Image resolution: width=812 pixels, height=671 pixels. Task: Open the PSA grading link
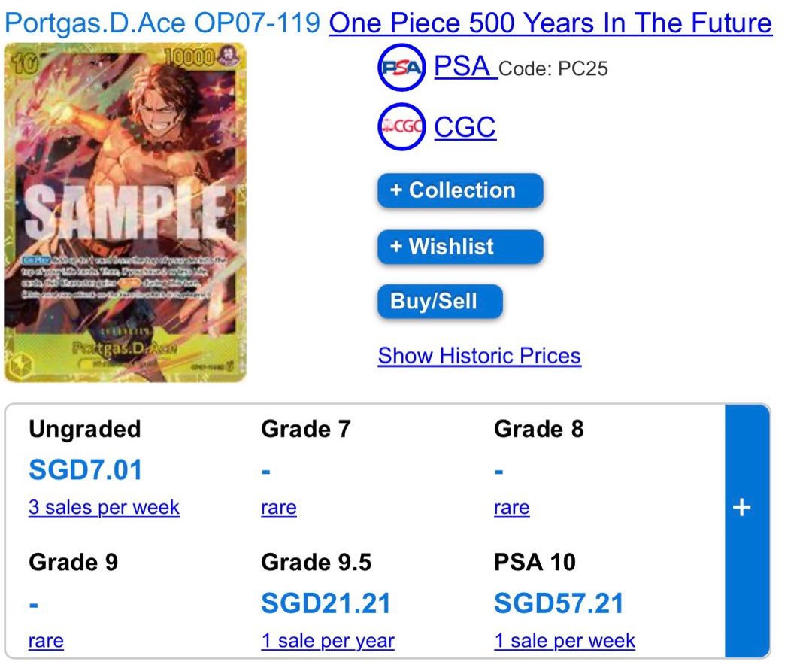point(464,67)
